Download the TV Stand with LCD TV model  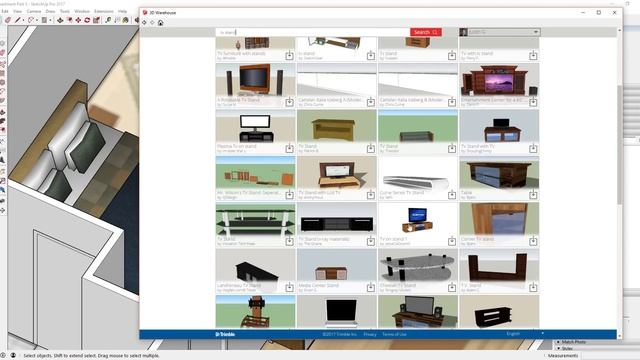click(x=371, y=195)
